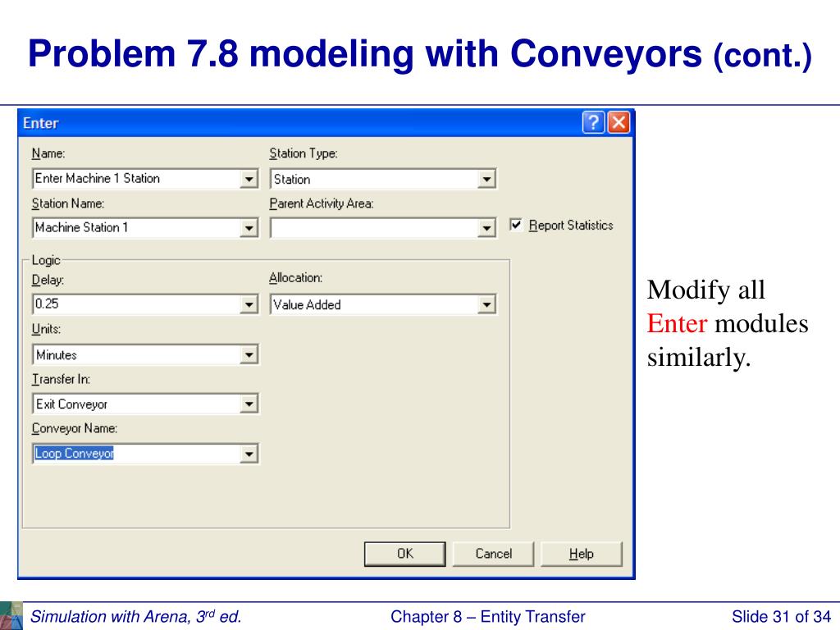Open the Units dropdown arrow
This screenshot has height=630, width=840.
(x=249, y=354)
